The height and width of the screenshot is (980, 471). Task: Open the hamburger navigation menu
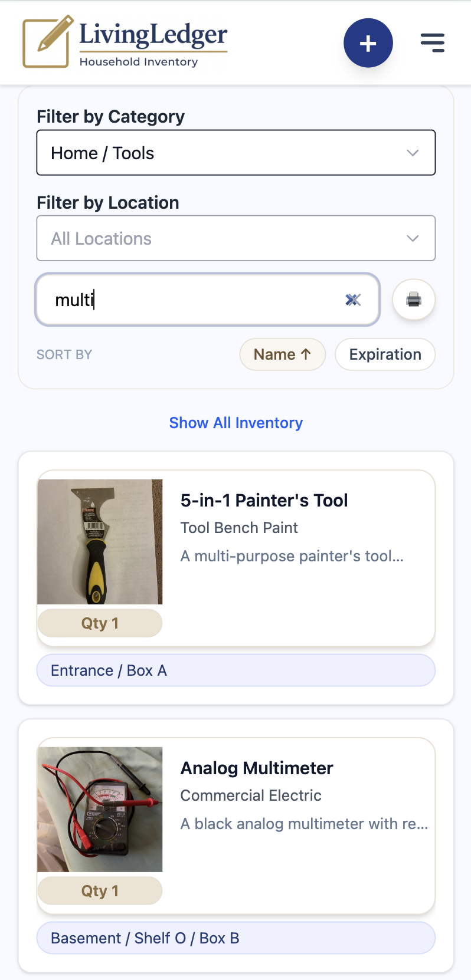[x=432, y=42]
